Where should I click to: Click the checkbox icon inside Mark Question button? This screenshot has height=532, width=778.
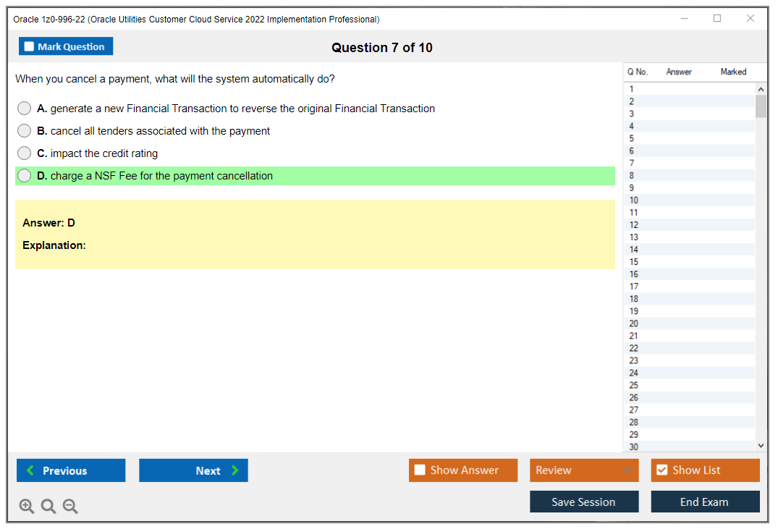28,46
